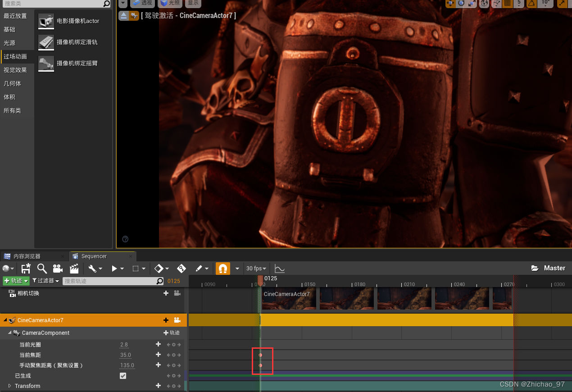572x392 pixels.
Task: Add a section to Transform with plus
Action: coord(158,386)
